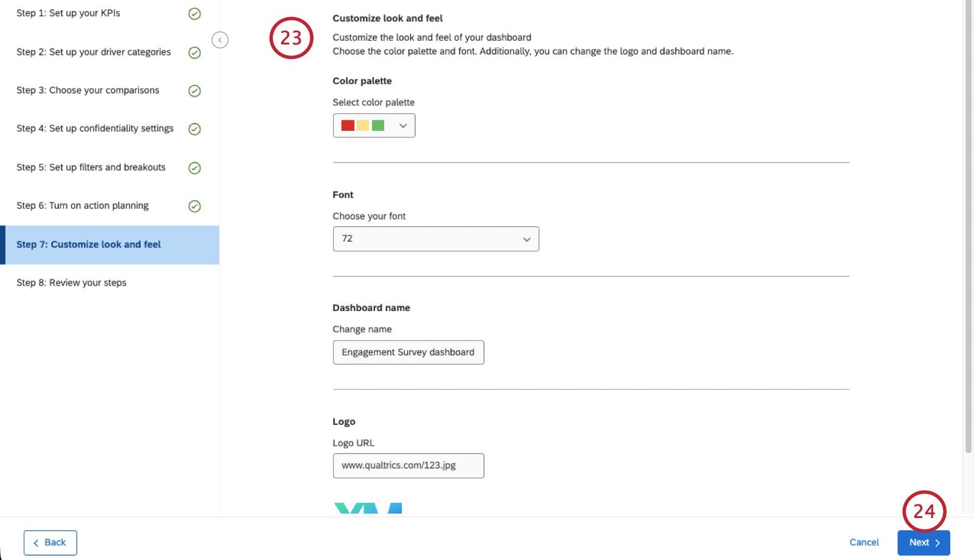Screen dimensions: 974x560
Task: Collapse the steps sidebar with arrow button
Action: click(220, 40)
